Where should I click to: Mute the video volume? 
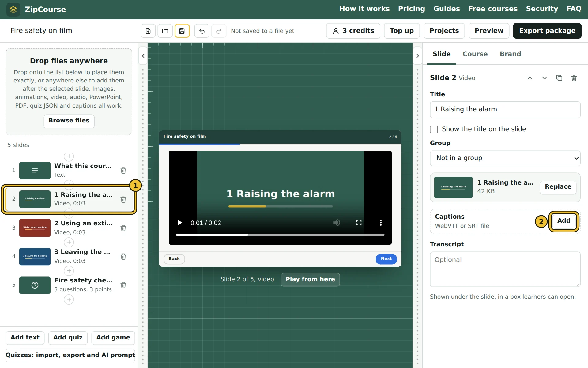click(337, 223)
